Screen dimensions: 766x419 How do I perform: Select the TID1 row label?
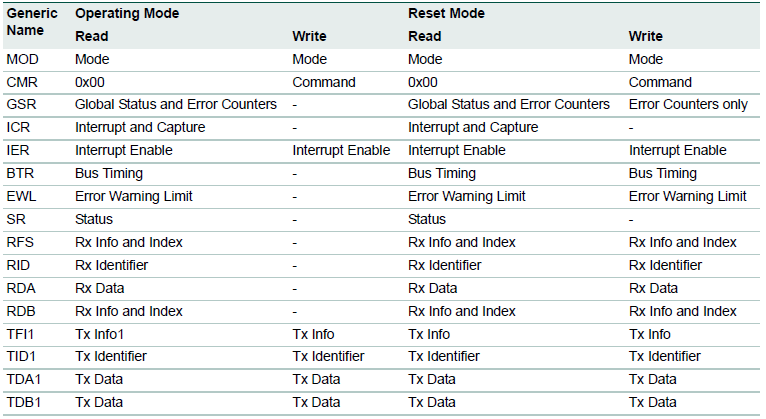click(23, 356)
